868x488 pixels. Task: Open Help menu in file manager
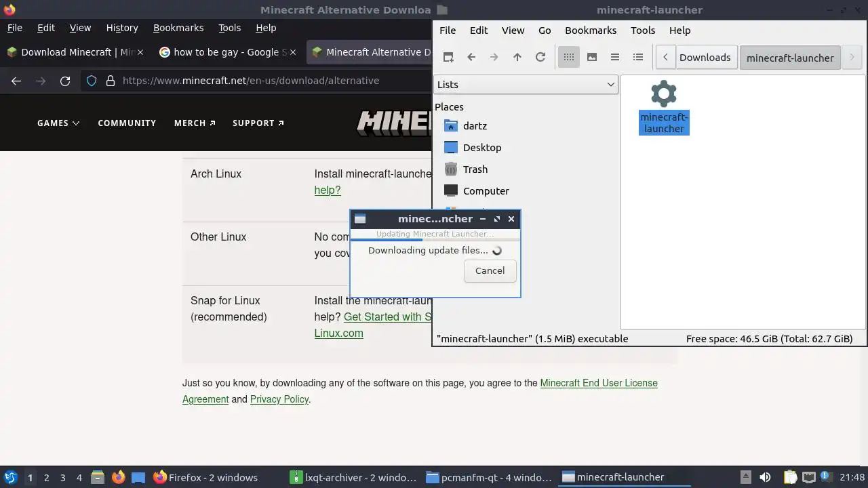[x=679, y=30]
